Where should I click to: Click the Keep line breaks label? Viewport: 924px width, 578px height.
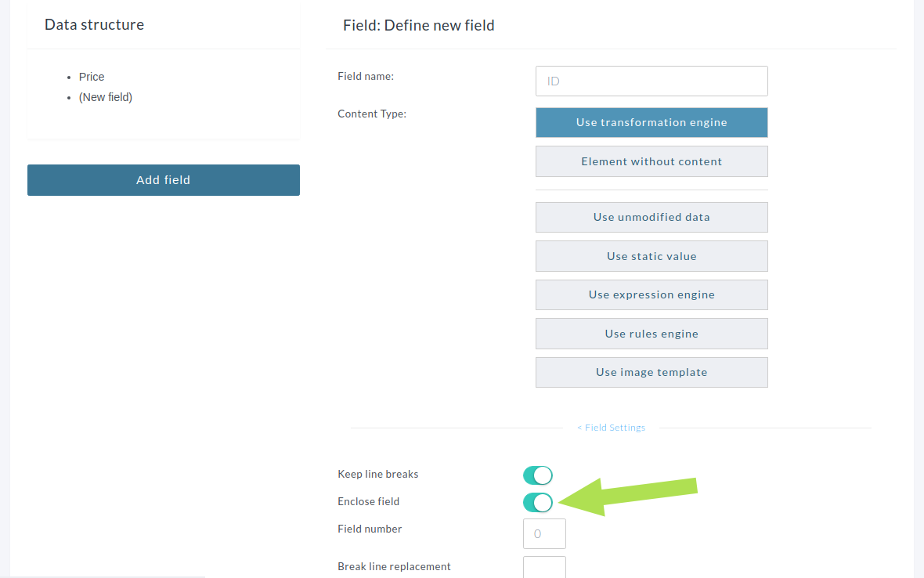(x=377, y=475)
